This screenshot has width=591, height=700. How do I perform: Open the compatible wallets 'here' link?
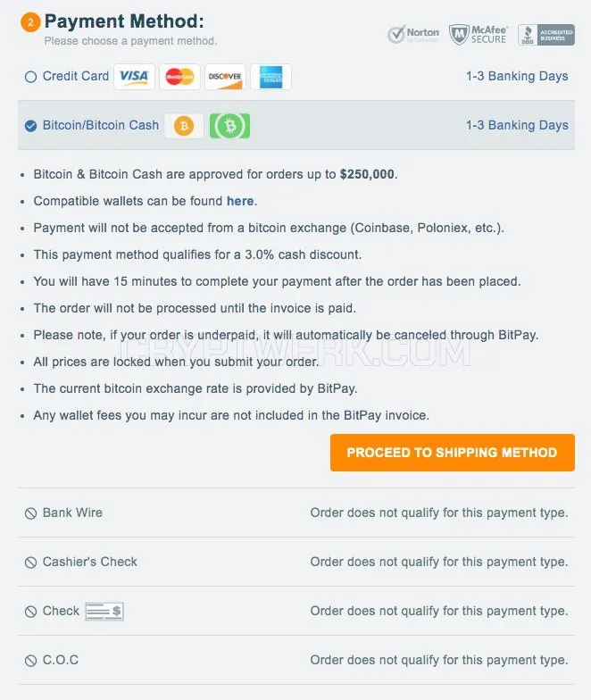(x=240, y=201)
